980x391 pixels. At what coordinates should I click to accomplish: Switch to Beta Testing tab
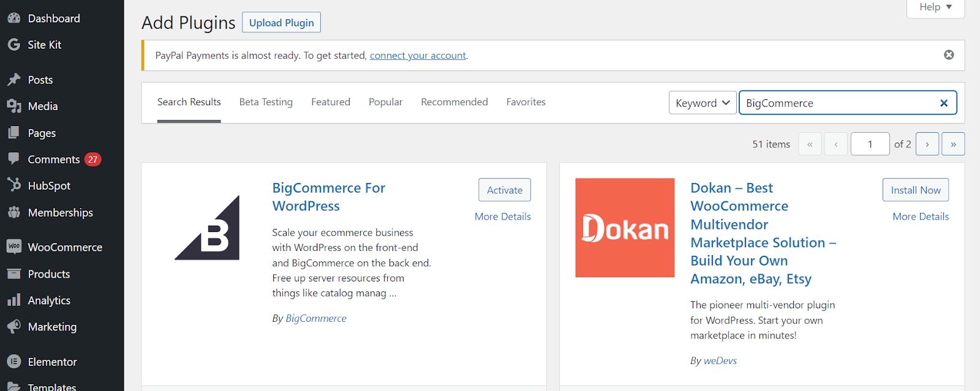pyautogui.click(x=266, y=102)
